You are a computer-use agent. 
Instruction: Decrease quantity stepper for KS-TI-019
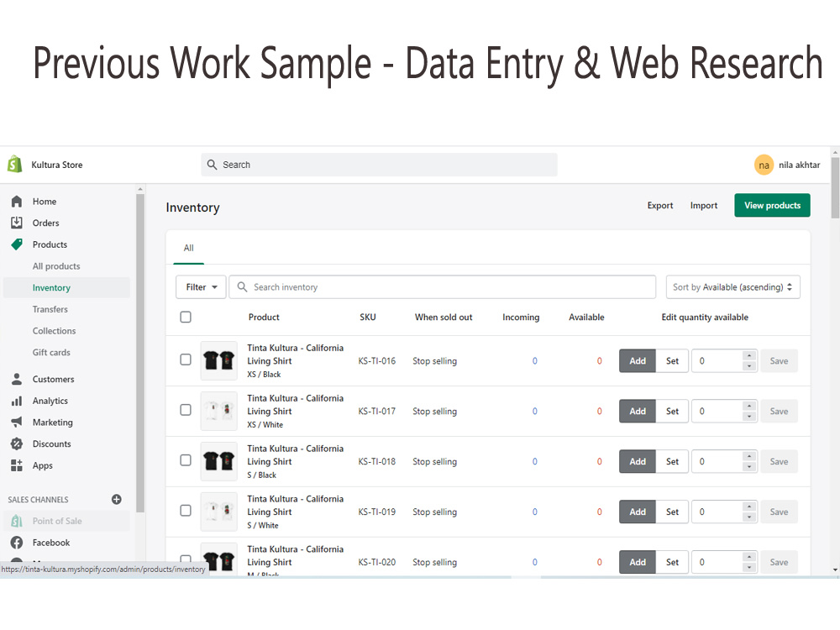(x=749, y=517)
